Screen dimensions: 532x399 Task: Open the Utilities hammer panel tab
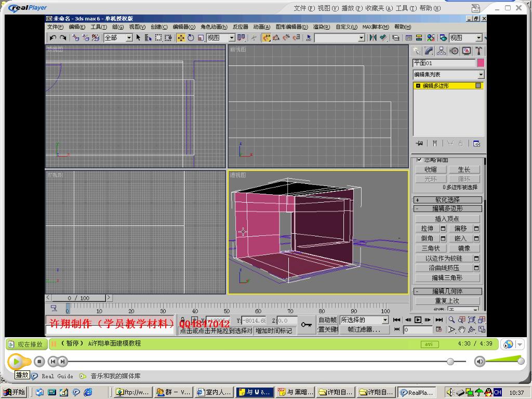[x=478, y=51]
